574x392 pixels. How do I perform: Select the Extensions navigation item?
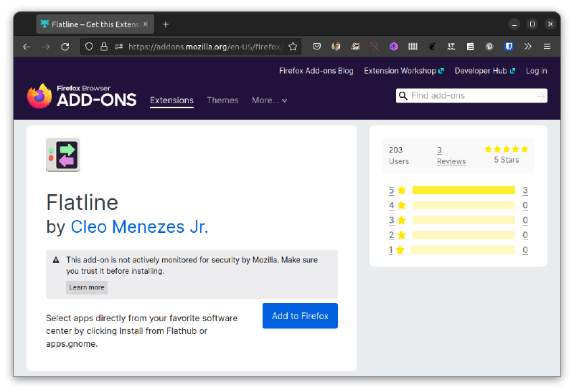pyautogui.click(x=171, y=100)
